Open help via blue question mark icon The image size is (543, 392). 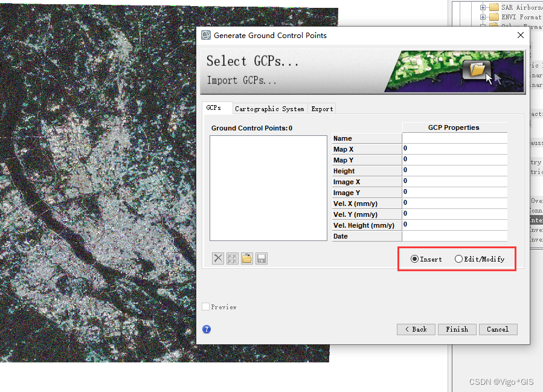click(207, 329)
